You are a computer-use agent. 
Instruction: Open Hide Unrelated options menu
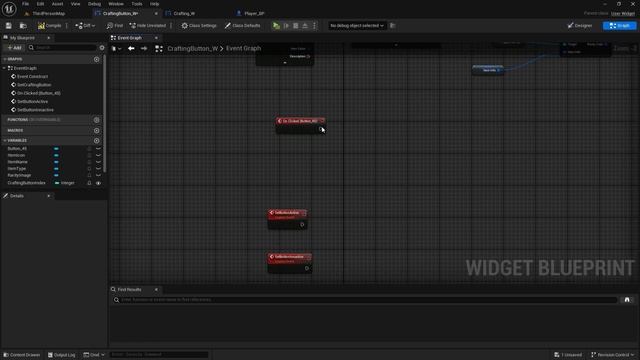tap(171, 26)
